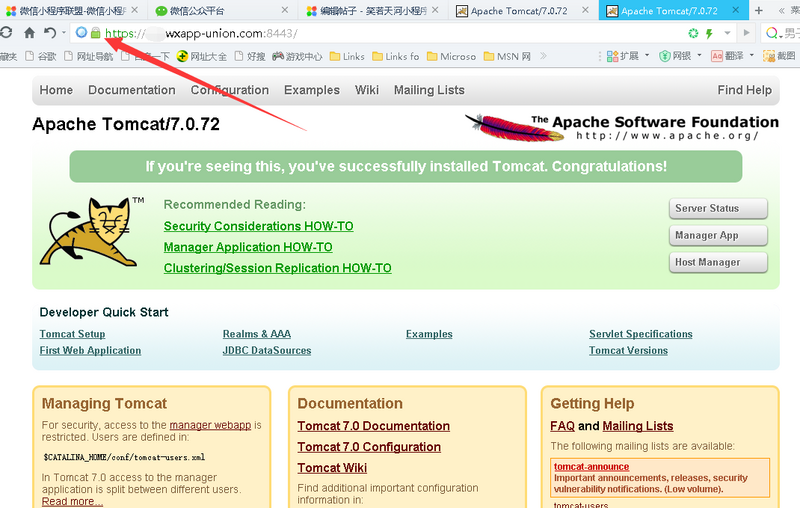Open the manager webapp link
Image resolution: width=800 pixels, height=508 pixels.
[210, 425]
